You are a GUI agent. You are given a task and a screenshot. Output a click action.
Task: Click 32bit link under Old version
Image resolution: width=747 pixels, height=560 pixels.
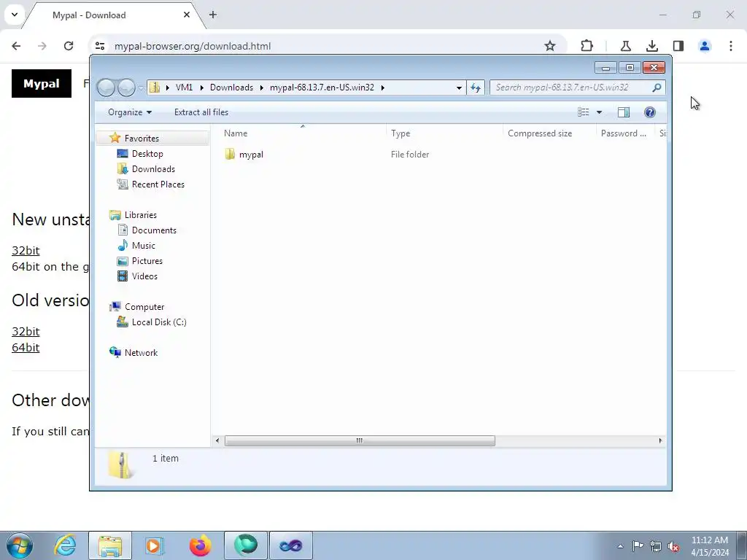(x=26, y=332)
